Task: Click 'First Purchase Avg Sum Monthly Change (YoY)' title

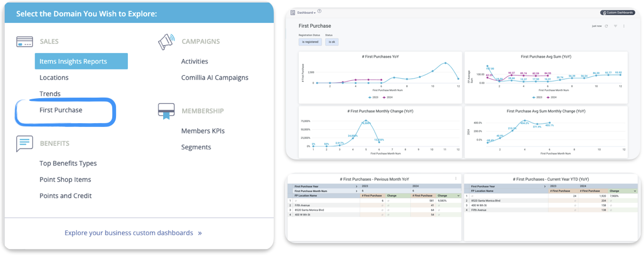Action: pyautogui.click(x=546, y=111)
